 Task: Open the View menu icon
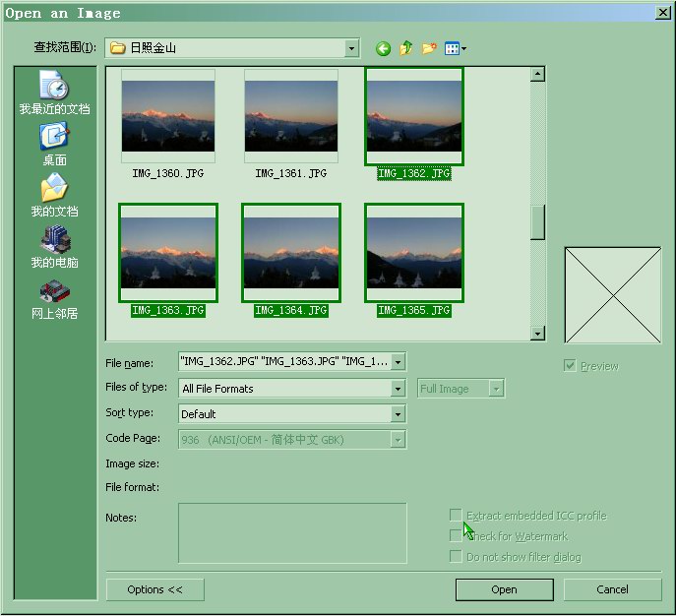pos(455,48)
